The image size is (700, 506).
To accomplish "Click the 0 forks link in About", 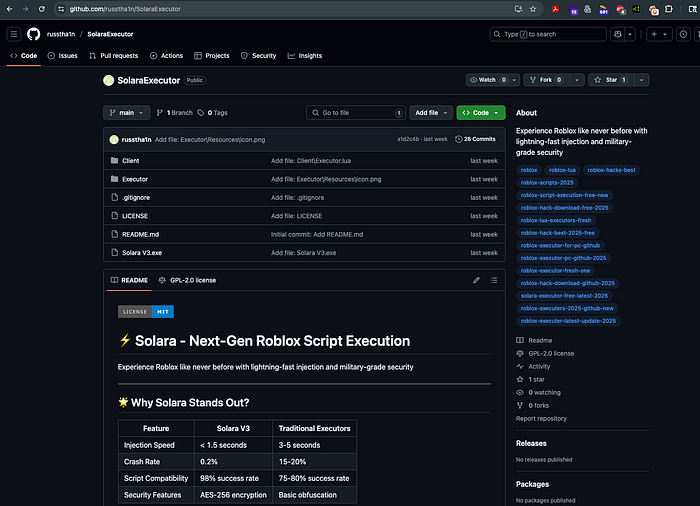I will (538, 405).
